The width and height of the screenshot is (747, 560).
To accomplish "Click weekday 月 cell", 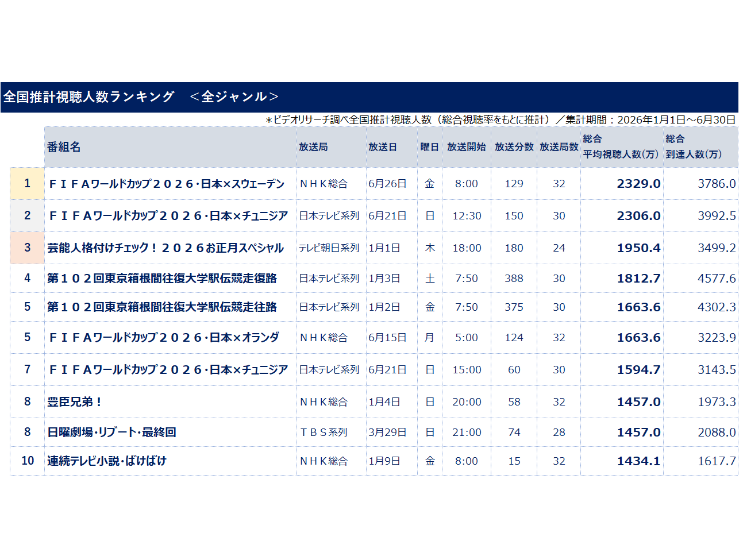I will click(430, 338).
